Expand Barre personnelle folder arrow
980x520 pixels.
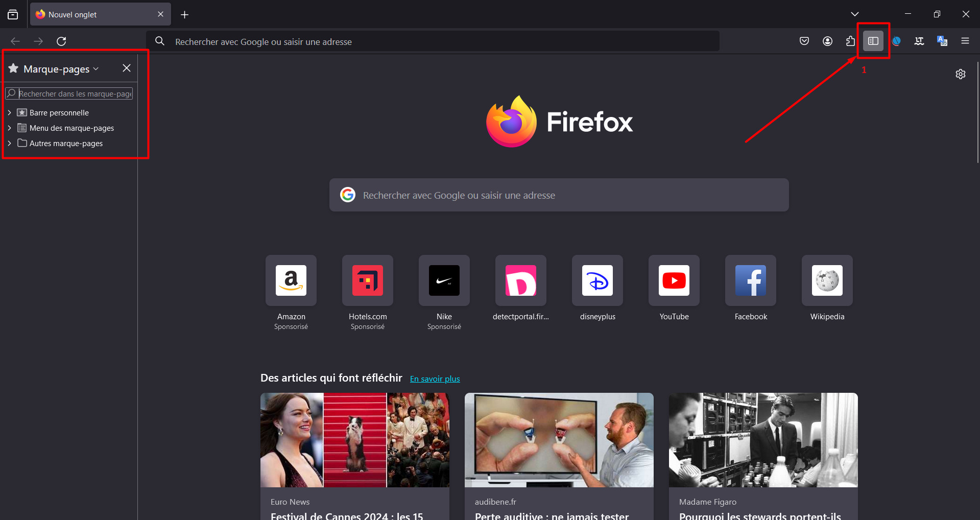point(9,112)
